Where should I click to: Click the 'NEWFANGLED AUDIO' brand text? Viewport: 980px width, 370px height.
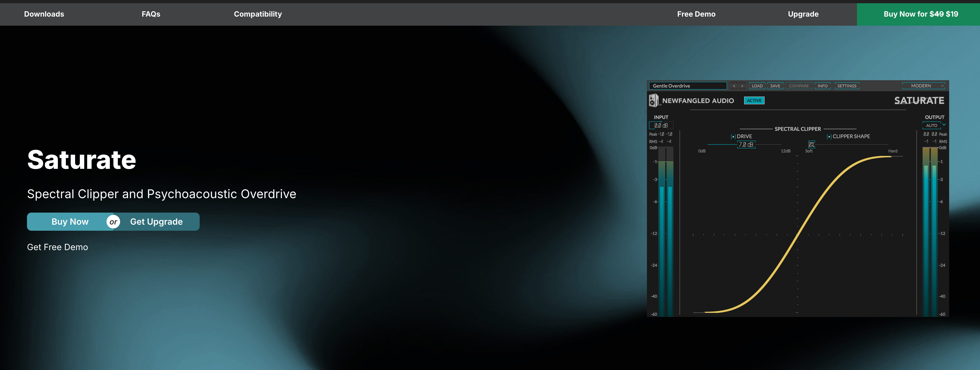click(x=698, y=101)
